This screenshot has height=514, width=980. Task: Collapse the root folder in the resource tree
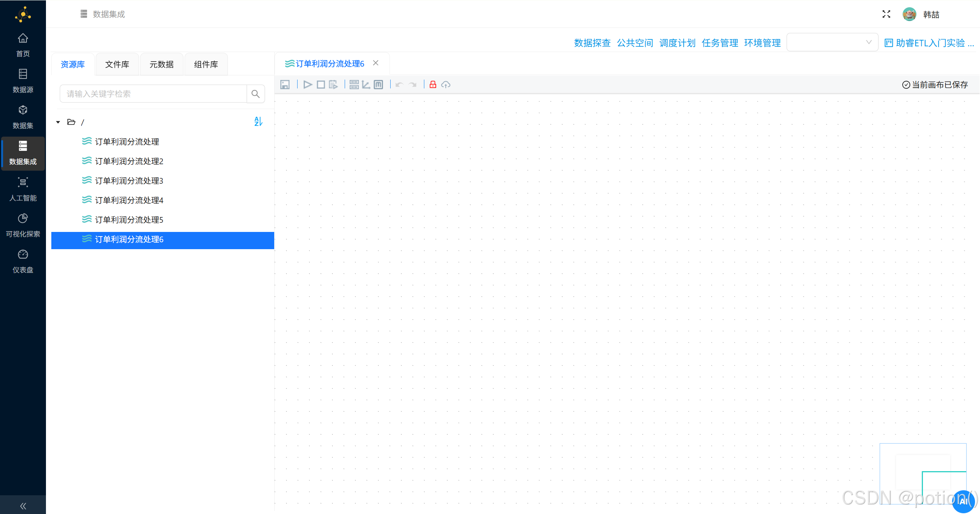click(x=58, y=122)
